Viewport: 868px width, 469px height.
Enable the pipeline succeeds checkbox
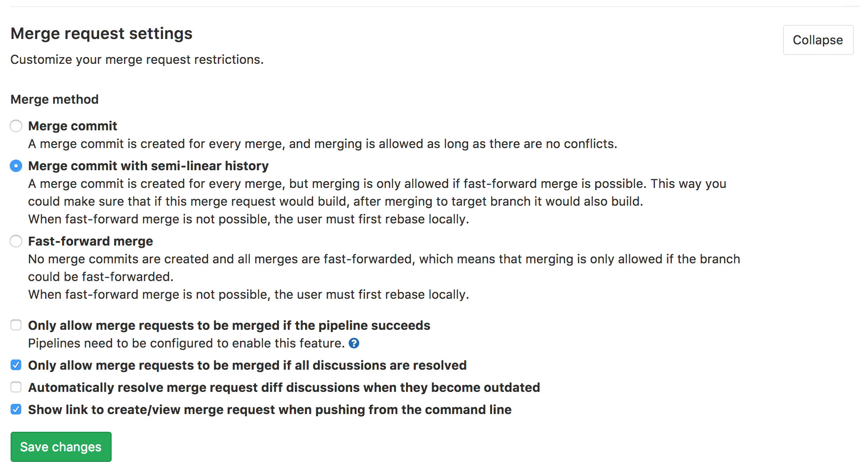16,325
